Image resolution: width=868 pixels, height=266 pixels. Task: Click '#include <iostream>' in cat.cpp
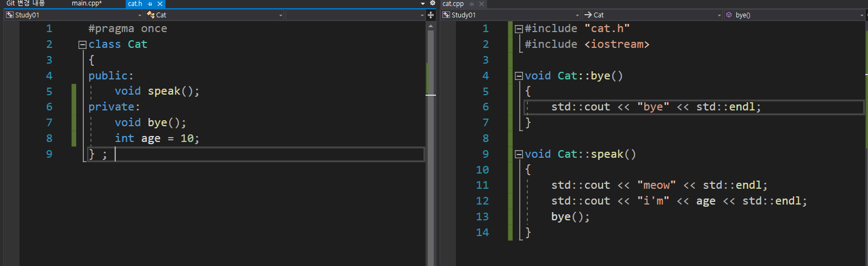point(587,45)
